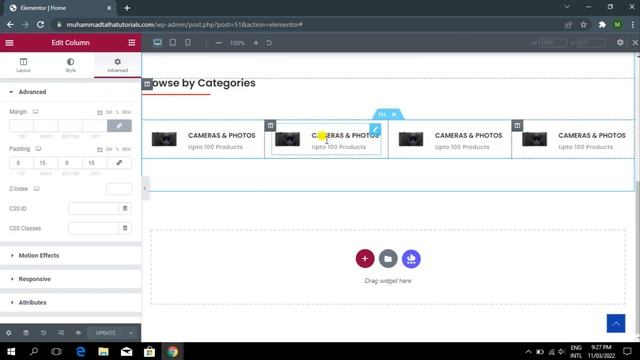This screenshot has width=640, height=360.
Task: Collapse the Elementor side panel
Action: coord(144,189)
